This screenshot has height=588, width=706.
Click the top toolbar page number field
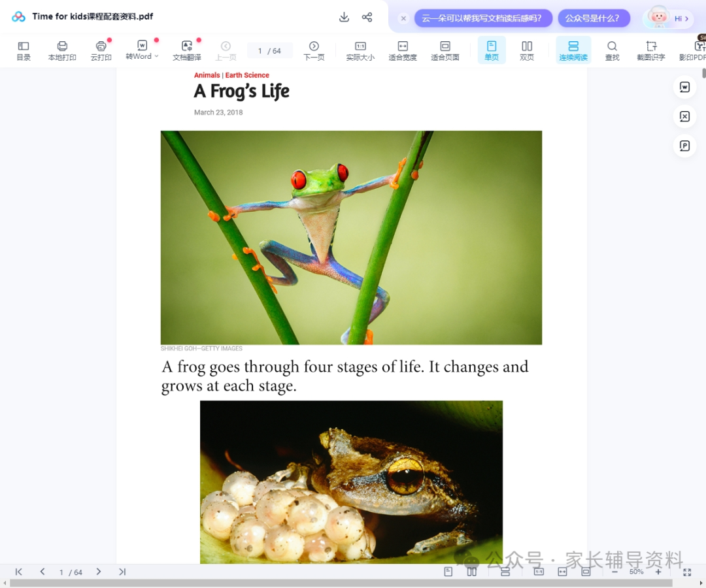pos(269,51)
